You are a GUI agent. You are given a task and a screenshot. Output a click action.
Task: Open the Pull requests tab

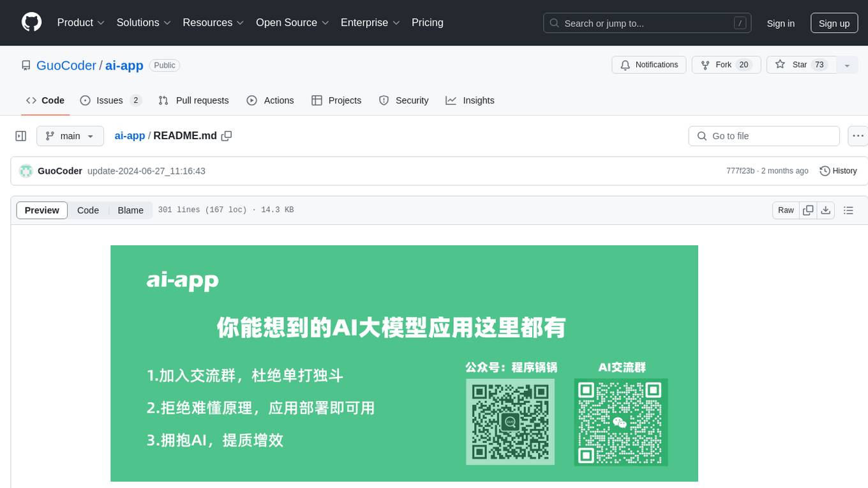click(193, 100)
